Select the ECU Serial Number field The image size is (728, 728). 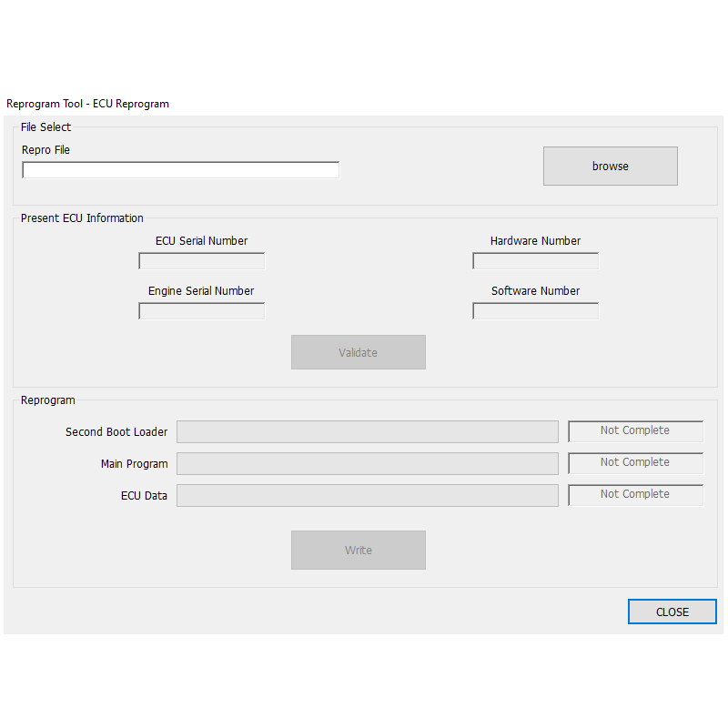(x=201, y=261)
